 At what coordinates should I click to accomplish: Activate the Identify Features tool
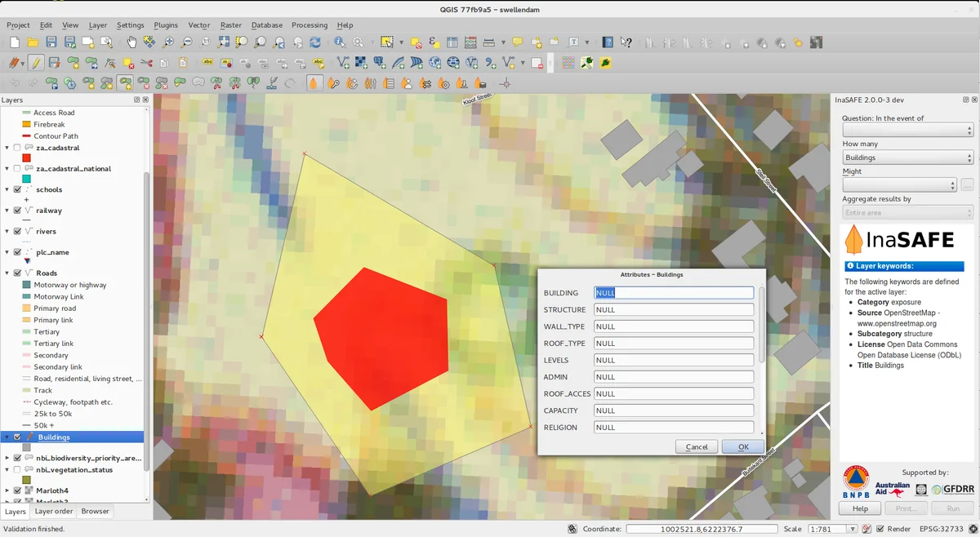click(x=340, y=42)
